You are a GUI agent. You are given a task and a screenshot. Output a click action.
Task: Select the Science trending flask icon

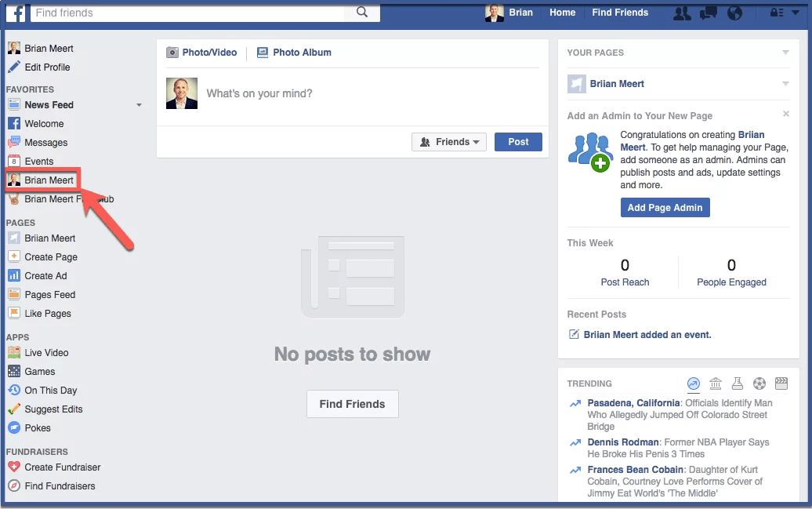point(738,384)
